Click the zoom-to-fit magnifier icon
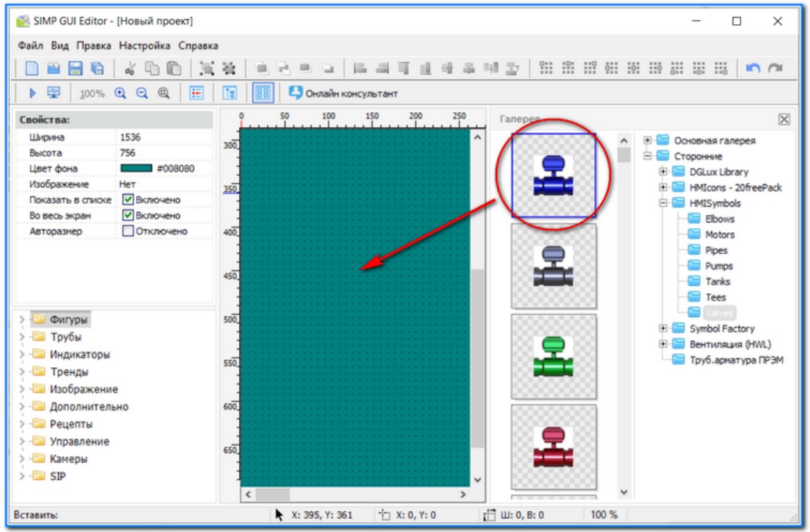Viewport: 810px width, 532px height. (164, 93)
